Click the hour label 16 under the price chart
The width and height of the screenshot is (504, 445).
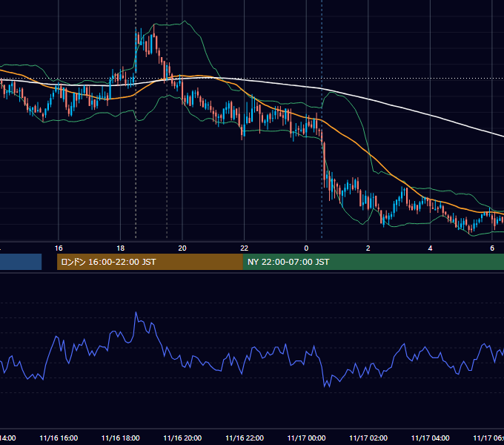coord(59,248)
